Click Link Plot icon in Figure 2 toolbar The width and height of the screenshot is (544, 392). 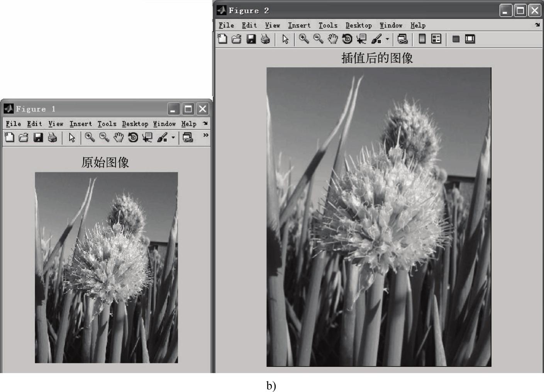[402, 39]
